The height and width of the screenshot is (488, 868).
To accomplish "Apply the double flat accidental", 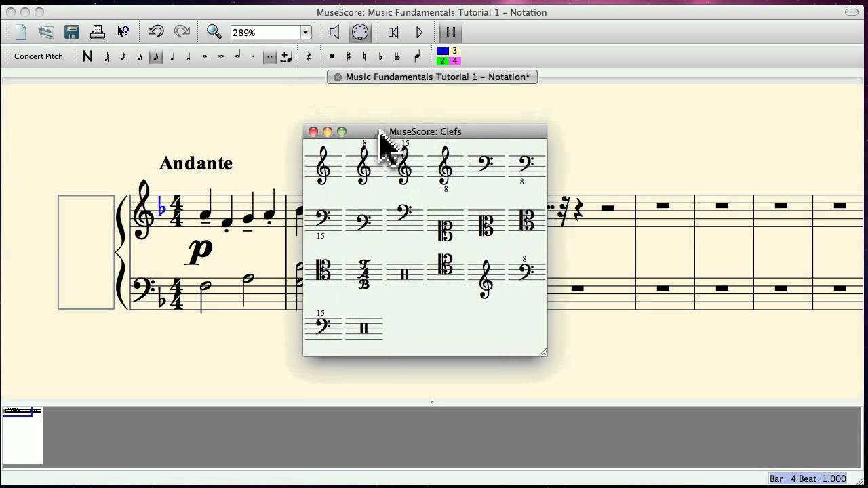I will coord(397,57).
